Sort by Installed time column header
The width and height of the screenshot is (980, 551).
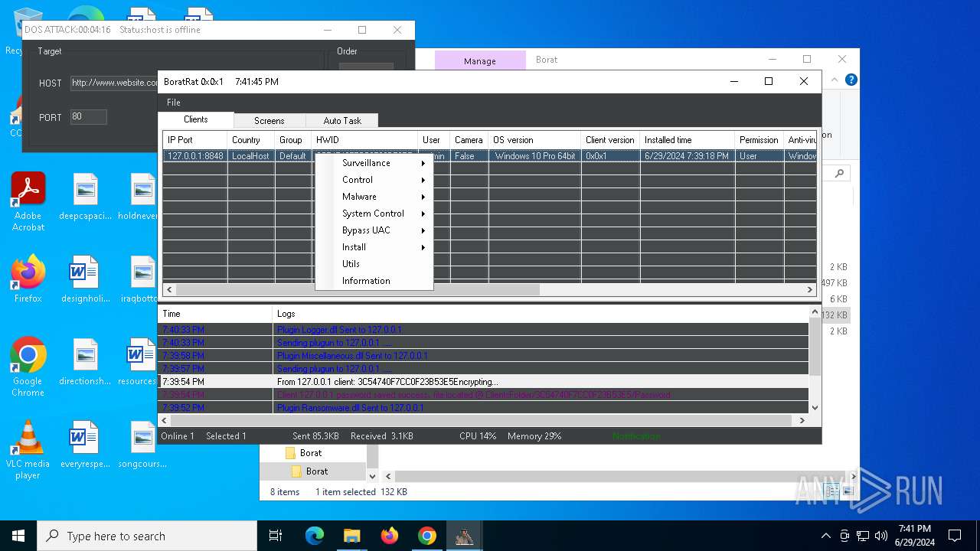click(687, 140)
